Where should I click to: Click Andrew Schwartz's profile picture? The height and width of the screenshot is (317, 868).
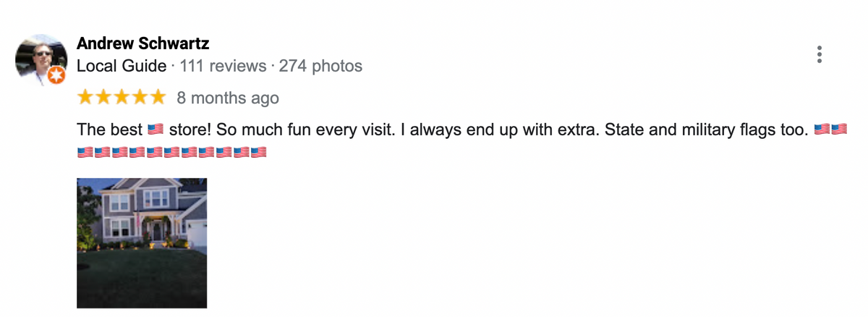click(x=41, y=59)
